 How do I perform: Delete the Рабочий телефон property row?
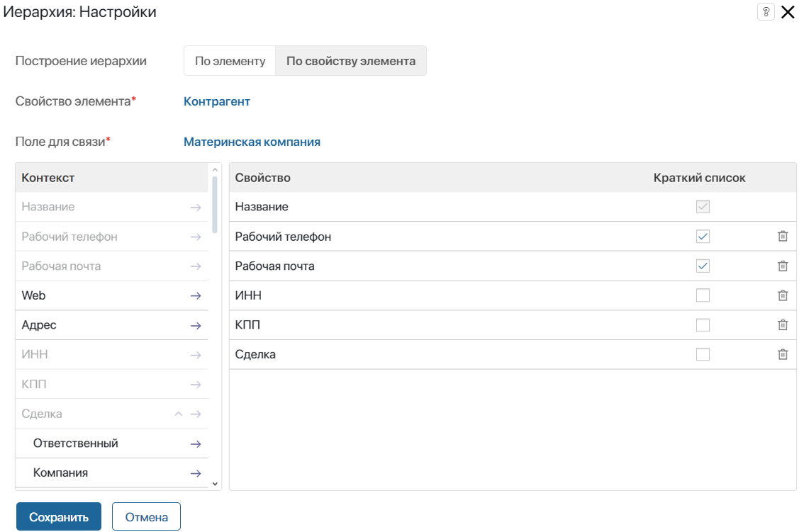click(x=783, y=237)
